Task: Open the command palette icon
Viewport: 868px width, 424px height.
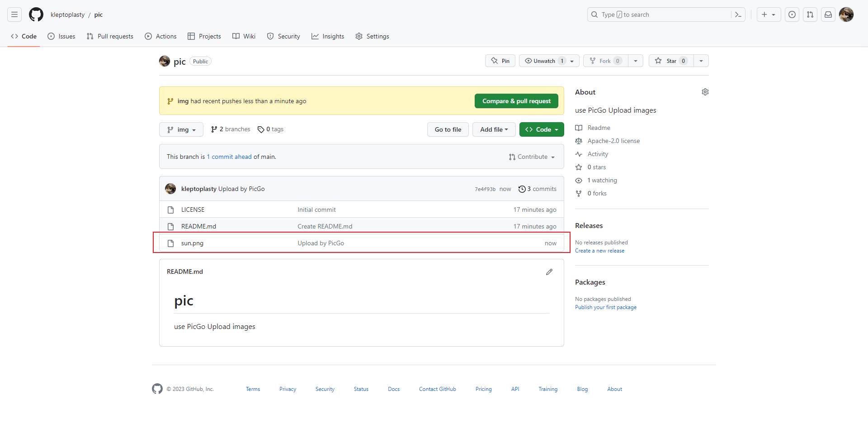Action: pyautogui.click(x=738, y=14)
